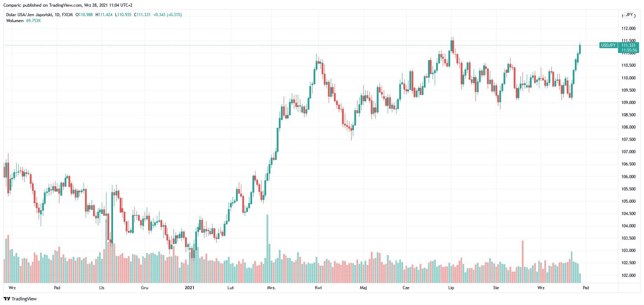Click the 110.500 price axis label

(x=629, y=65)
